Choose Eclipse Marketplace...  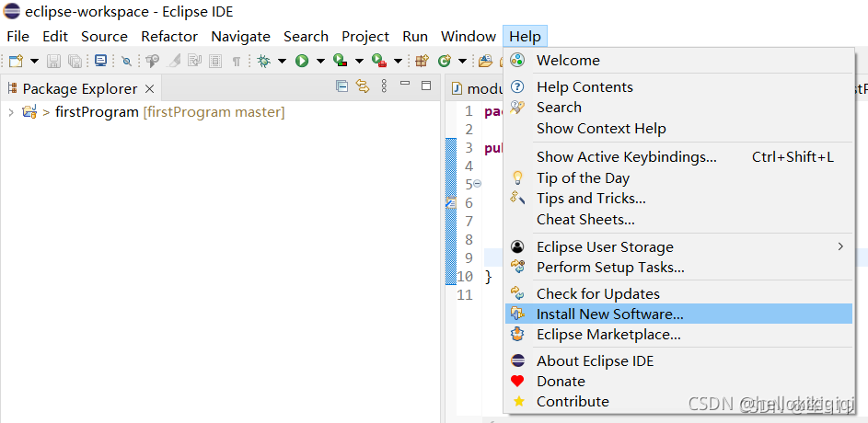(678, 335)
